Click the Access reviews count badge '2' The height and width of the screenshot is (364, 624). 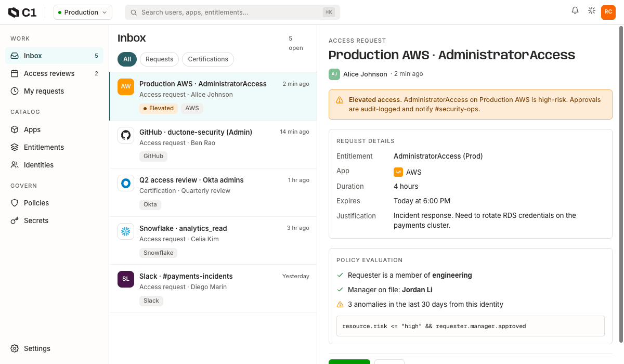pos(96,73)
